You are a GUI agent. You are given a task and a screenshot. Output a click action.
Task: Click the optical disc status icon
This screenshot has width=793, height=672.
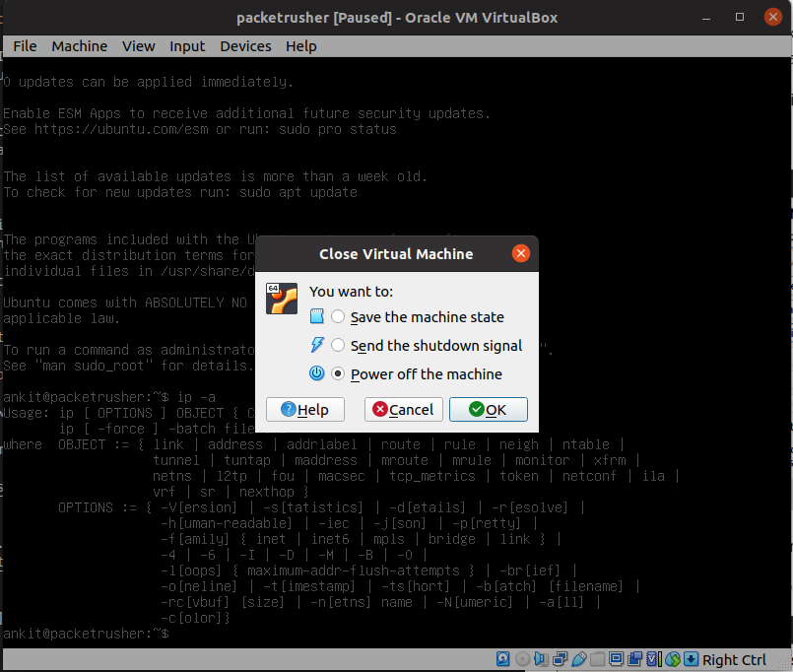(x=522, y=659)
